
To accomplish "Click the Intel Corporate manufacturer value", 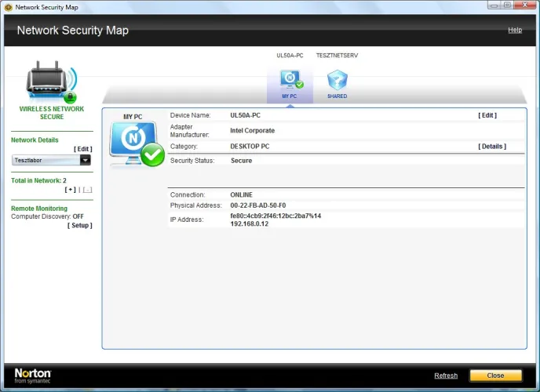I will (x=253, y=131).
